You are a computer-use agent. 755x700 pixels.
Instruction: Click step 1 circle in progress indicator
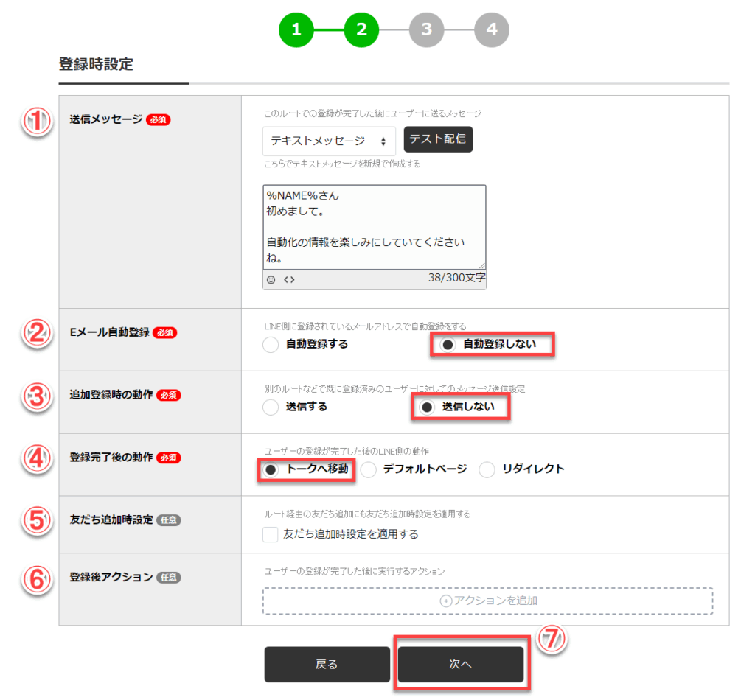click(296, 29)
